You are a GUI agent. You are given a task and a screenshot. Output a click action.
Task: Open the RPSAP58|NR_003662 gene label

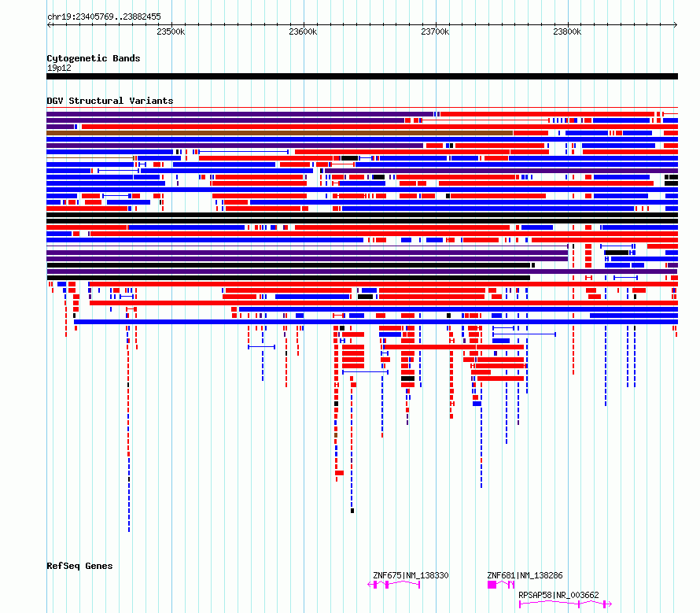(x=558, y=595)
